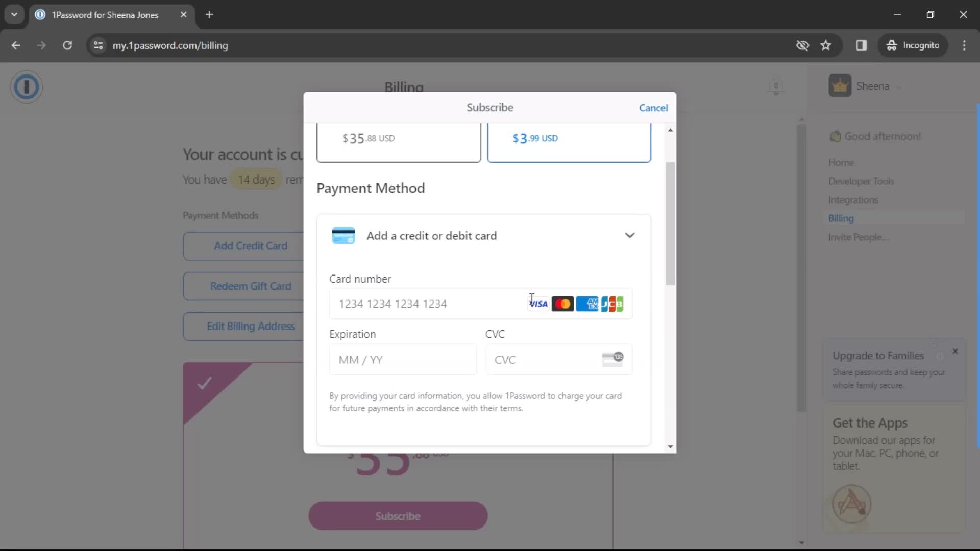Click the Subscribe button in modal

pyautogui.click(x=490, y=107)
